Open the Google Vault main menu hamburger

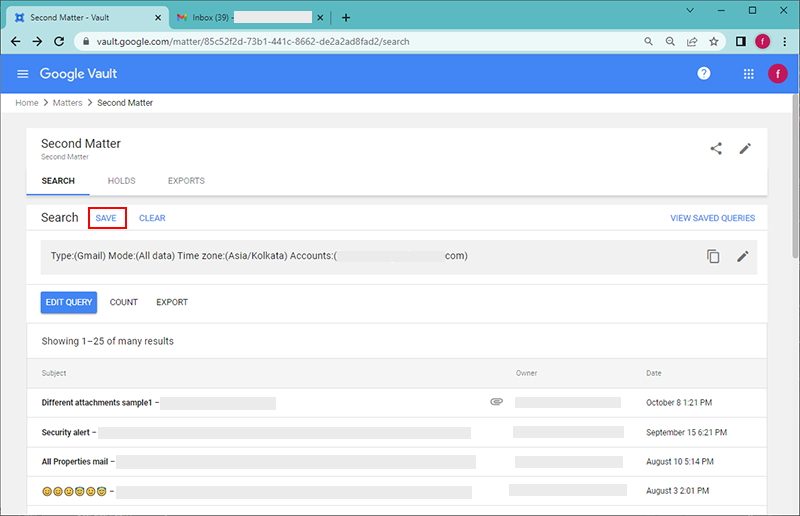point(22,74)
